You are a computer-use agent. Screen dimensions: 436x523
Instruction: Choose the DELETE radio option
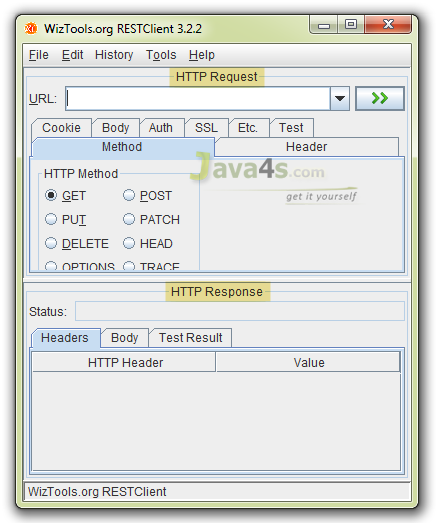pyautogui.click(x=51, y=243)
